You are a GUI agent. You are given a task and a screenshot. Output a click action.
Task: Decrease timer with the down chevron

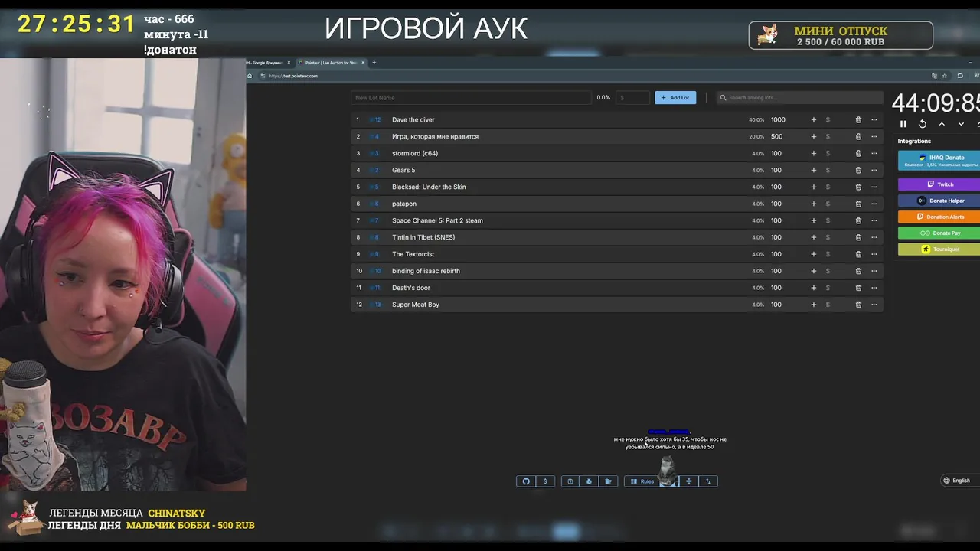(x=961, y=124)
